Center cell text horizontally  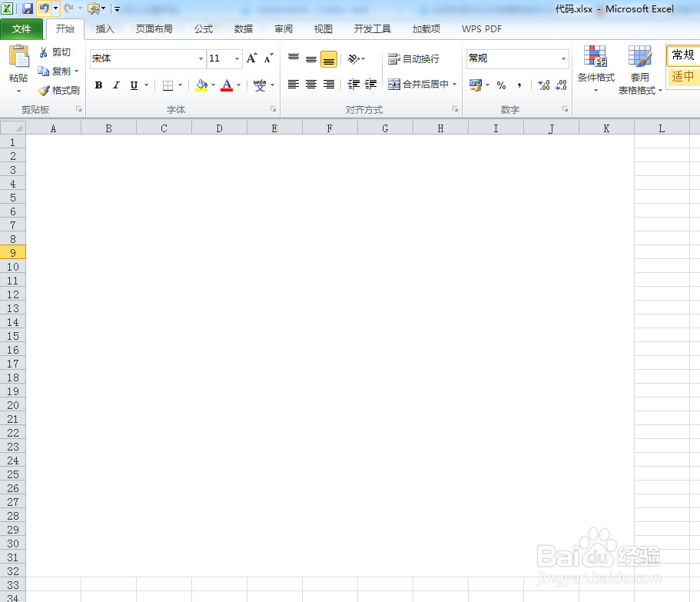point(311,85)
